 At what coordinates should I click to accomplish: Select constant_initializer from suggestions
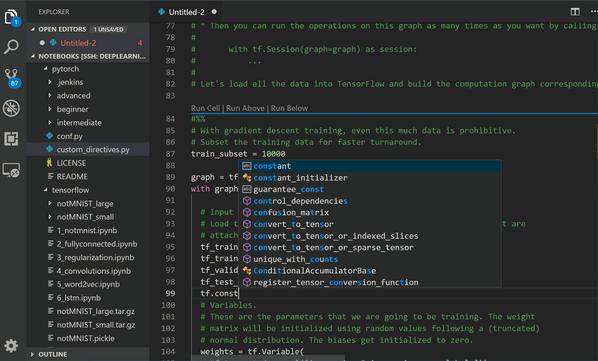point(370,178)
